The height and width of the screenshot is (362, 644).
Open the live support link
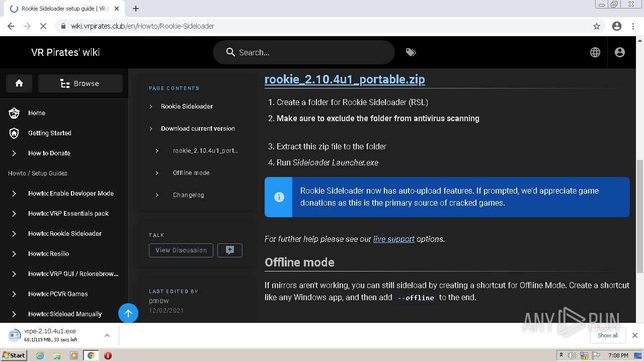[x=394, y=239]
